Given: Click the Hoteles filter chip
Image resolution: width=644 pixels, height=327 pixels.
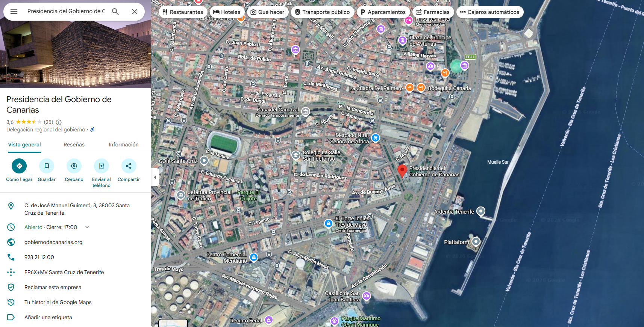Looking at the screenshot, I should pos(227,12).
